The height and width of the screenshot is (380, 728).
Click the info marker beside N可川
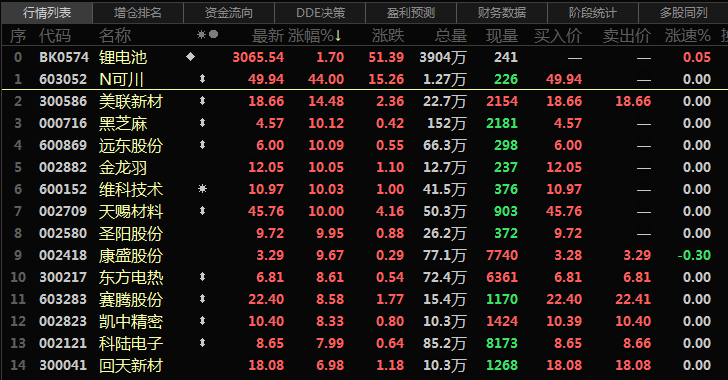click(x=202, y=79)
